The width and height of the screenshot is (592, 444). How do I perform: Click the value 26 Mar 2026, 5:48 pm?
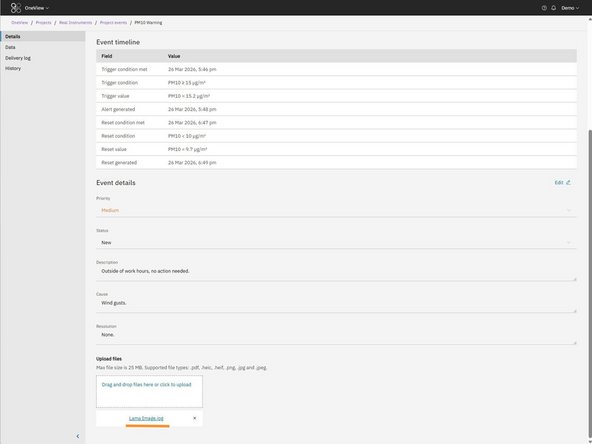coord(192,109)
